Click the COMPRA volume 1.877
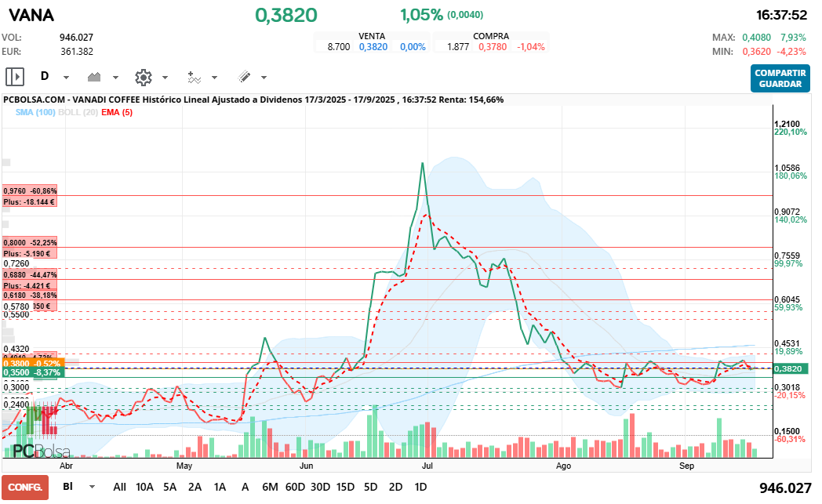 [458, 46]
